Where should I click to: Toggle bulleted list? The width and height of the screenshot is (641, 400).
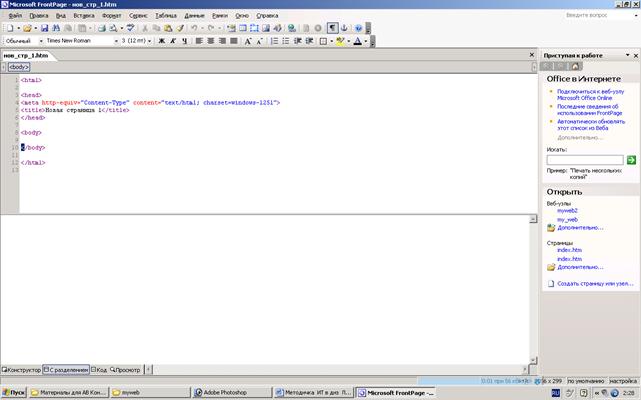coord(286,41)
